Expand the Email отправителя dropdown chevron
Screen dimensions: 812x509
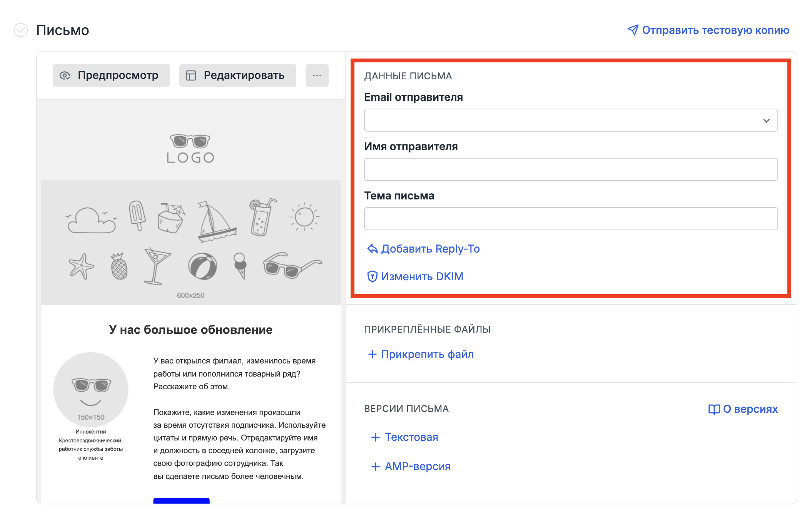click(x=766, y=121)
